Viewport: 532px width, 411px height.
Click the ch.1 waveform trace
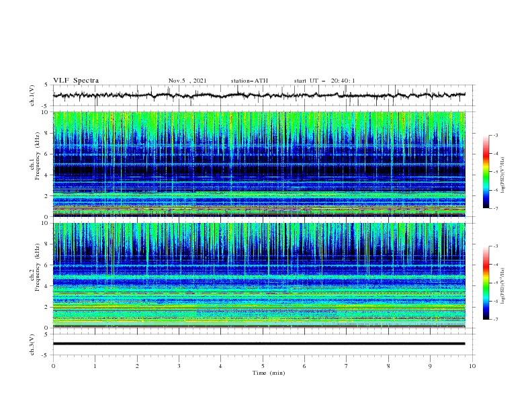click(x=259, y=95)
